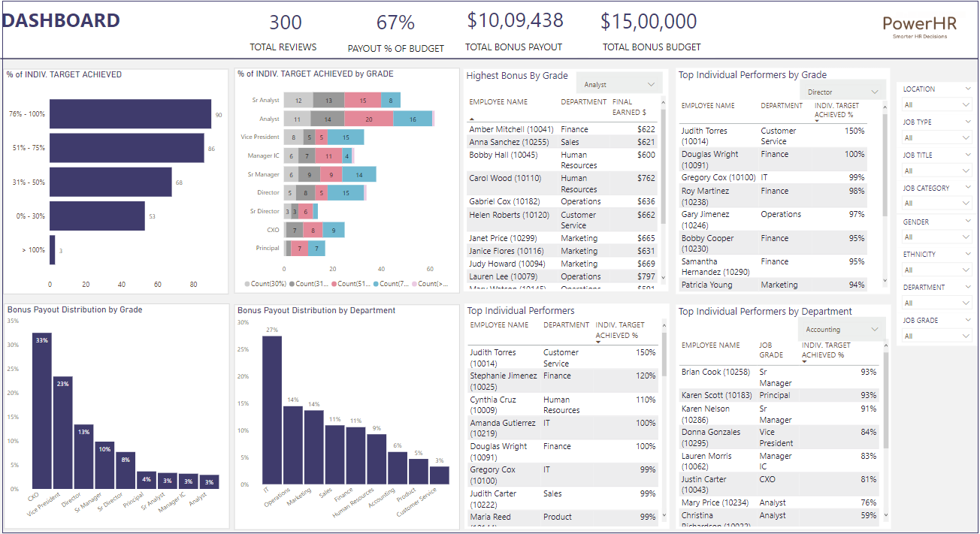Select Justin Carter (10043) employee name

click(704, 484)
